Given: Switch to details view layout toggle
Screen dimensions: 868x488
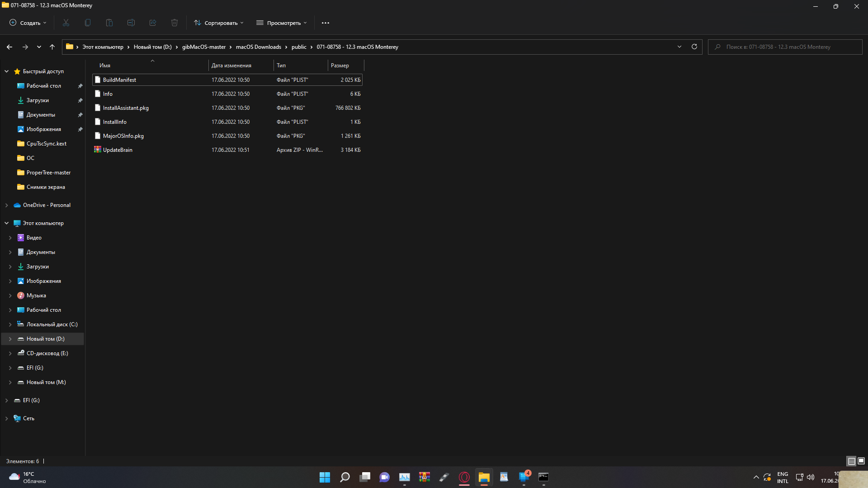Looking at the screenshot, I should click(851, 461).
